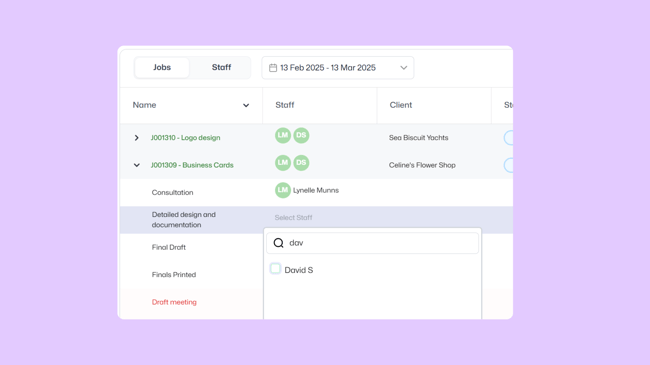Click the staff search input field

click(372, 243)
